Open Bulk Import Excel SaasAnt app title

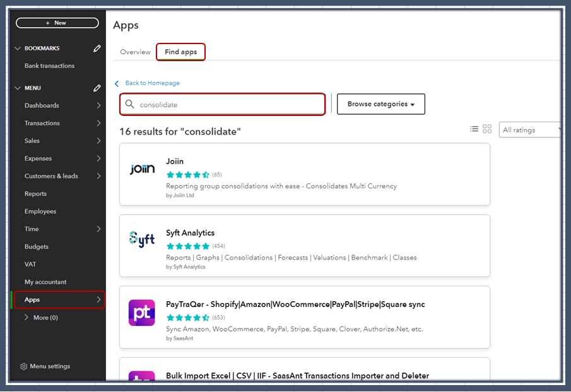point(298,376)
